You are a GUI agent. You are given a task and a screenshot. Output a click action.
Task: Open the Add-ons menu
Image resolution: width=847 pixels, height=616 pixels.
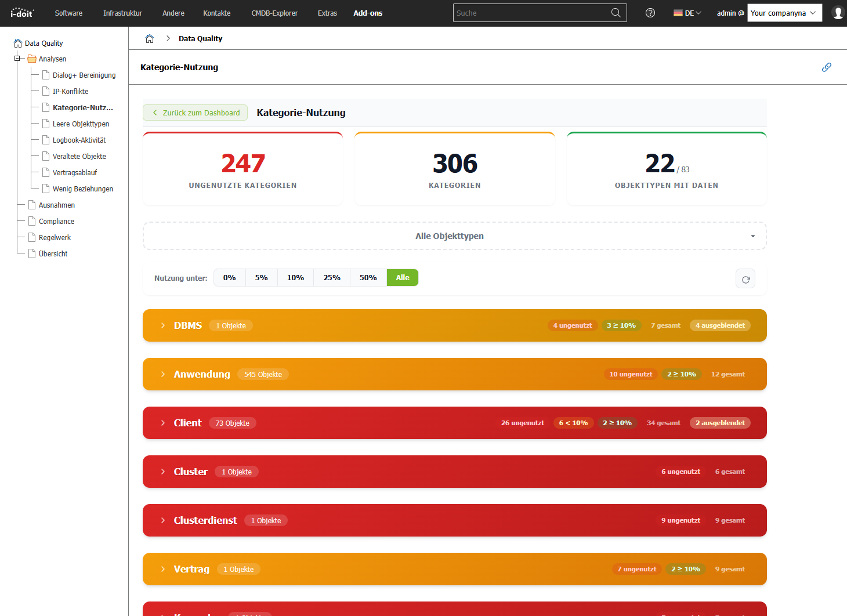coord(368,13)
